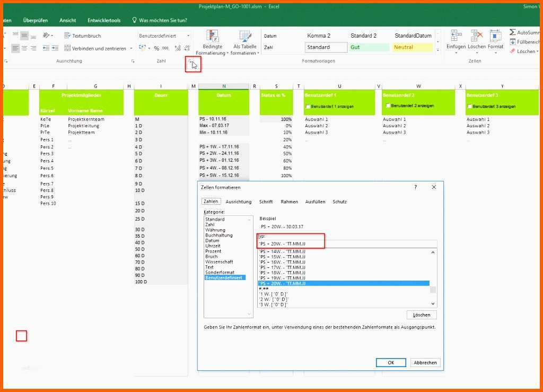Click the Löschen cells icon
Image resolution: width=543 pixels, height=392 pixels.
[x=477, y=36]
